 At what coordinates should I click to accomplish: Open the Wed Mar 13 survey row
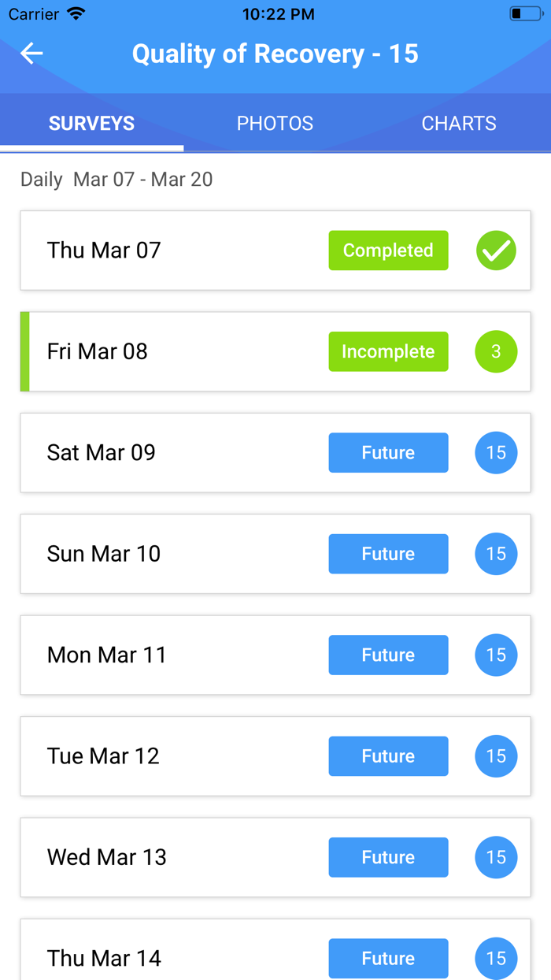173,857
